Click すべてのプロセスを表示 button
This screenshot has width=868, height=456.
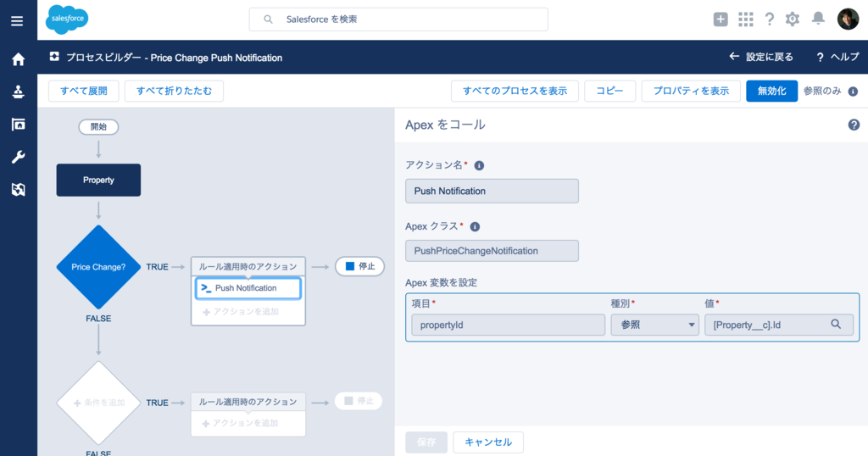515,92
